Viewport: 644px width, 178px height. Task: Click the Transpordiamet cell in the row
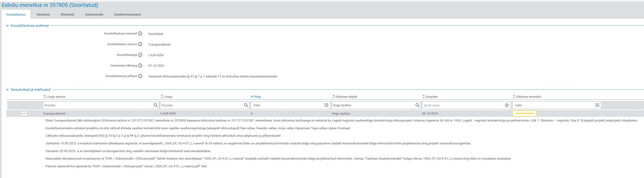pos(54,113)
